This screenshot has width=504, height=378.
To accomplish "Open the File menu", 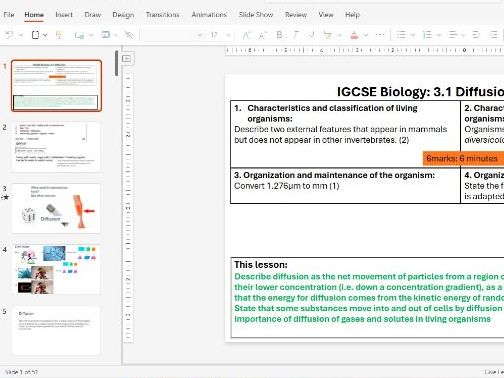I will [x=9, y=15].
